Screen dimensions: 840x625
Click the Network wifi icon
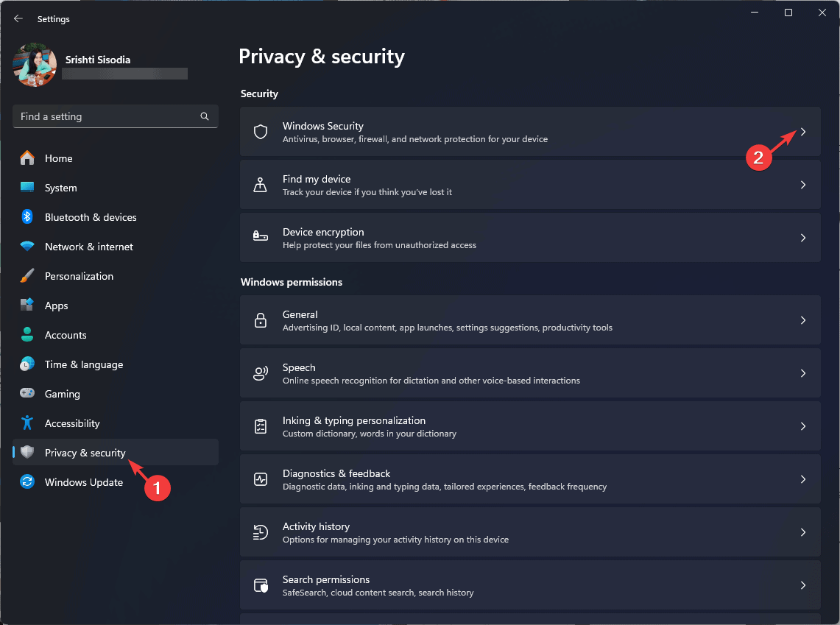pos(27,247)
